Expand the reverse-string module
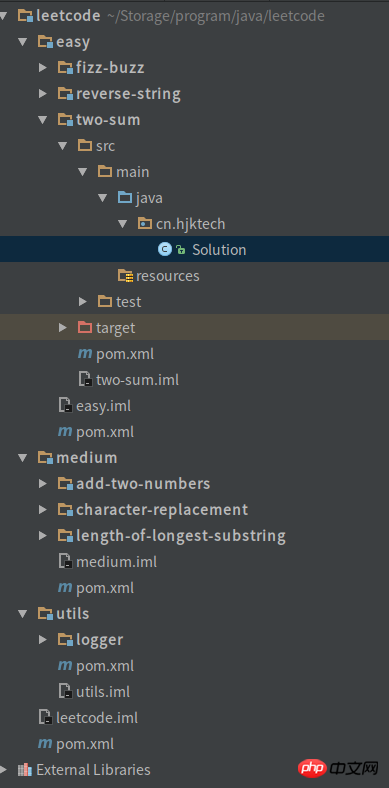 coord(43,93)
